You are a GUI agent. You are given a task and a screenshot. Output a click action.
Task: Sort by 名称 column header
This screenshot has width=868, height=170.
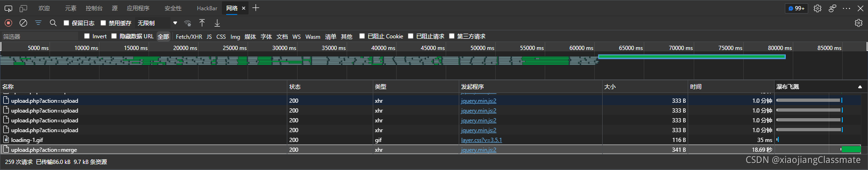click(143, 86)
